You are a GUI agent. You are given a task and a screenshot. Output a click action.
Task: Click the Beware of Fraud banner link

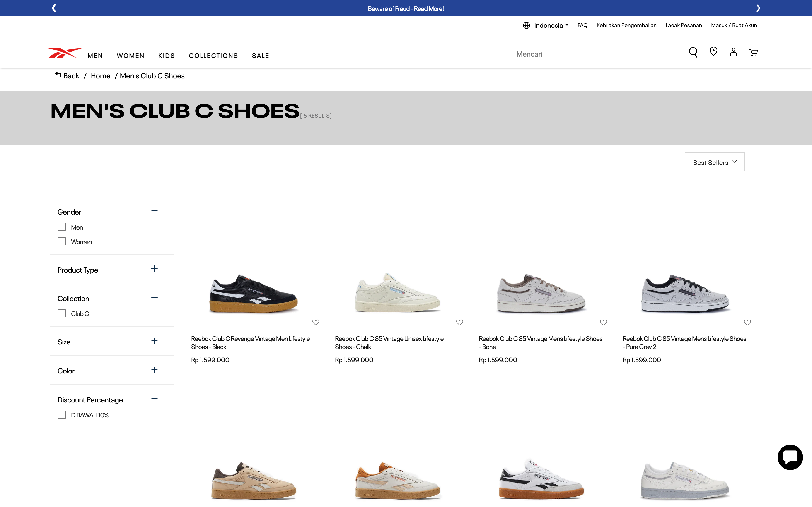pos(406,8)
